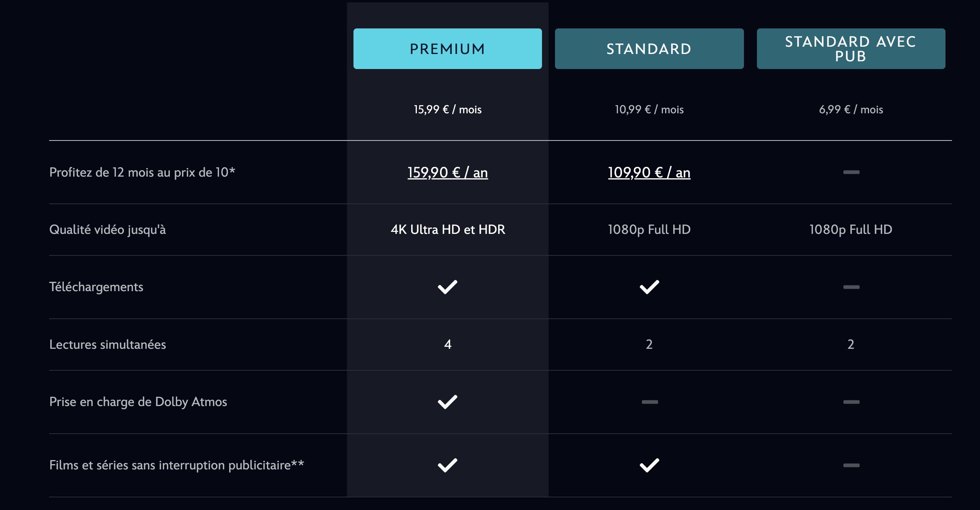Select the 4K Ultra HD et HDR quality cell
The height and width of the screenshot is (510, 980).
pos(447,229)
